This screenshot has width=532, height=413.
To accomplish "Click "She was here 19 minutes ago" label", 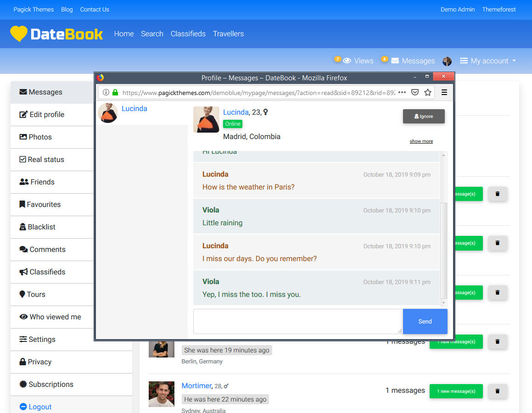I will [227, 350].
